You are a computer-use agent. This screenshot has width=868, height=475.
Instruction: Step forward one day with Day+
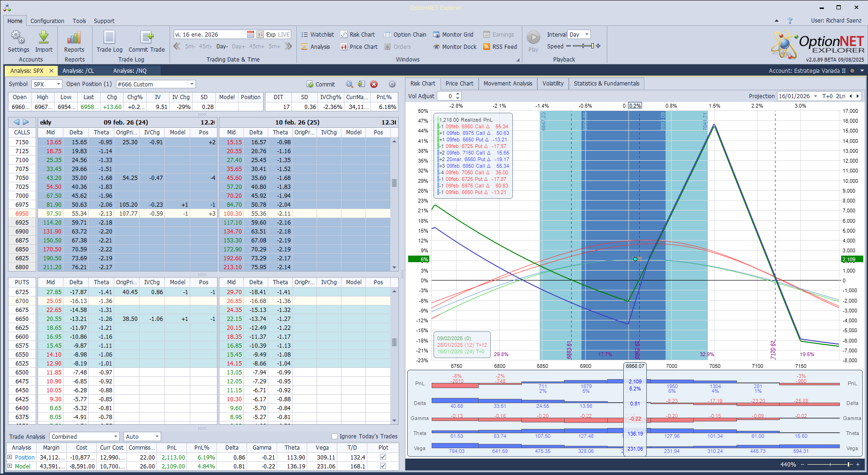pyautogui.click(x=239, y=47)
